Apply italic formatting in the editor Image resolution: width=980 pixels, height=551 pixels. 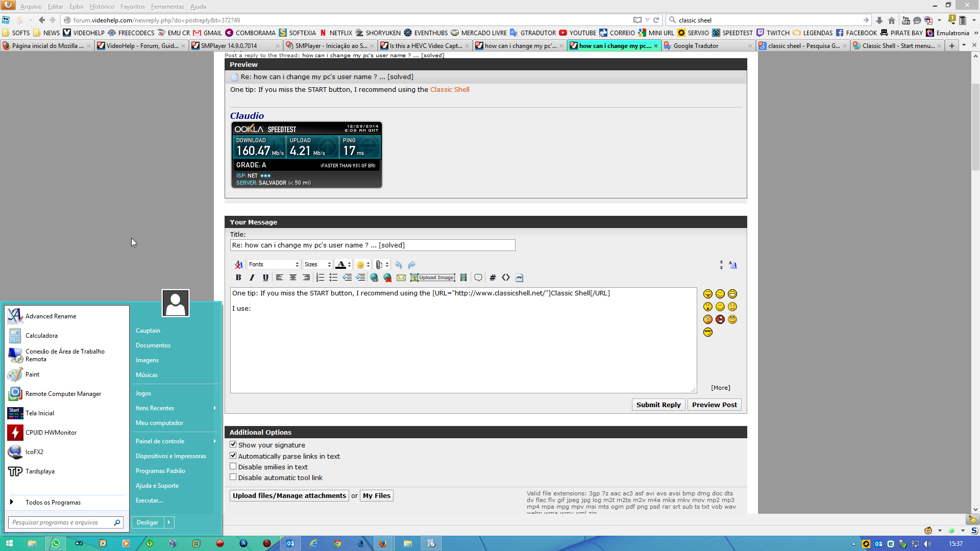[252, 278]
